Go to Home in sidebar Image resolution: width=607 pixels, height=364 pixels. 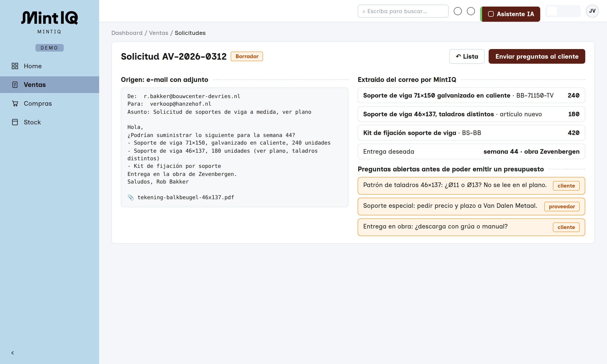50,66
